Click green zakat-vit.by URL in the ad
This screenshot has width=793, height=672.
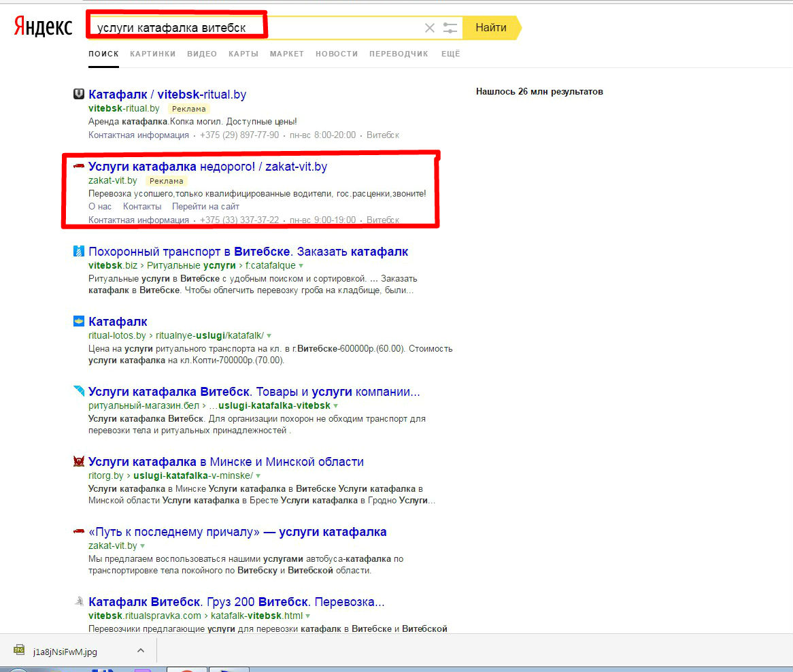click(113, 180)
